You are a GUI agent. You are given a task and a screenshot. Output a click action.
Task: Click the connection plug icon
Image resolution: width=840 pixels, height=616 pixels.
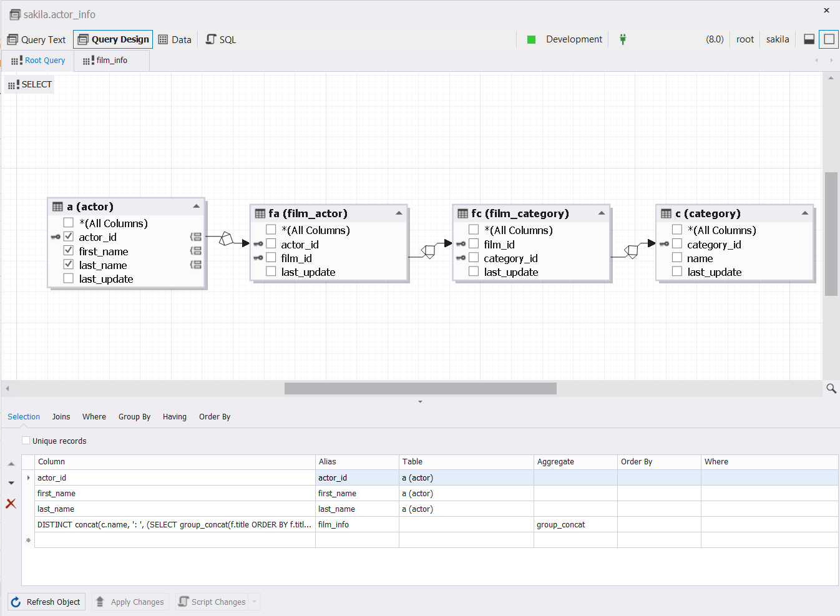tap(622, 39)
